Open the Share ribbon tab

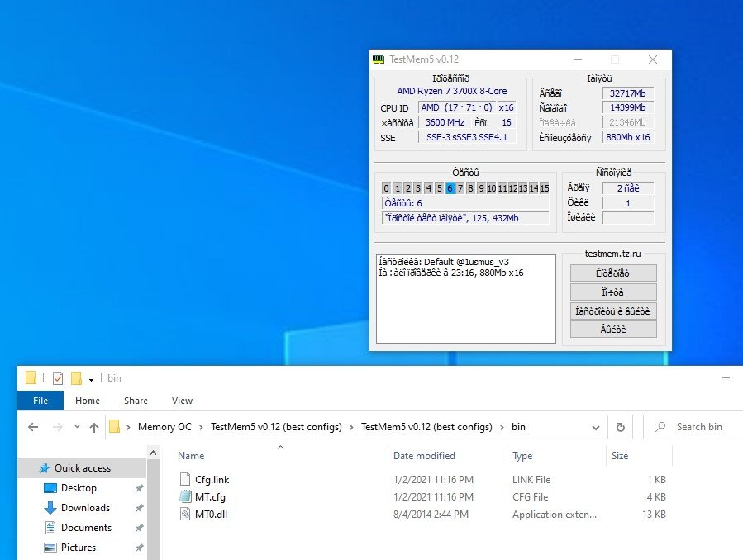(136, 401)
